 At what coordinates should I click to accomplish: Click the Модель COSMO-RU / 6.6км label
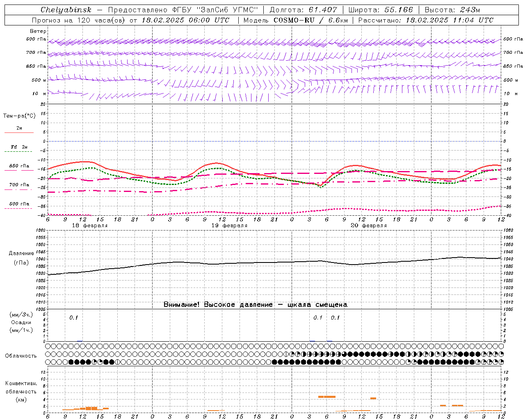pyautogui.click(x=295, y=20)
